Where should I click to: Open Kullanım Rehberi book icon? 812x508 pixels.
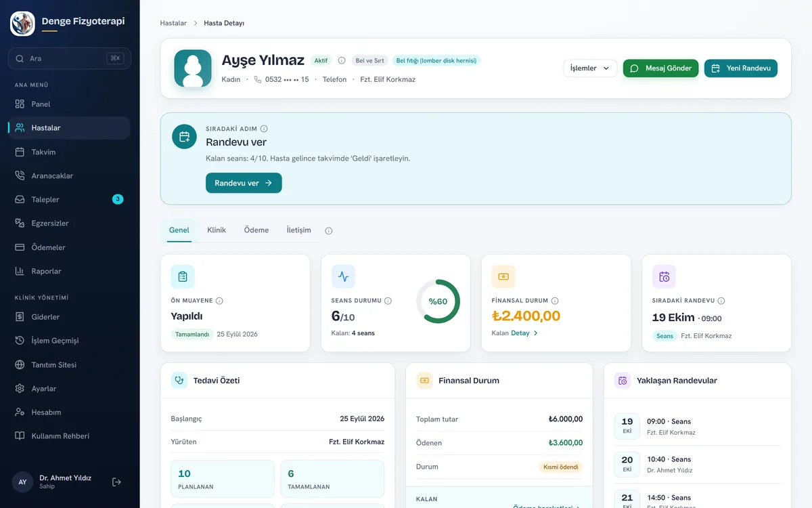[x=20, y=436]
